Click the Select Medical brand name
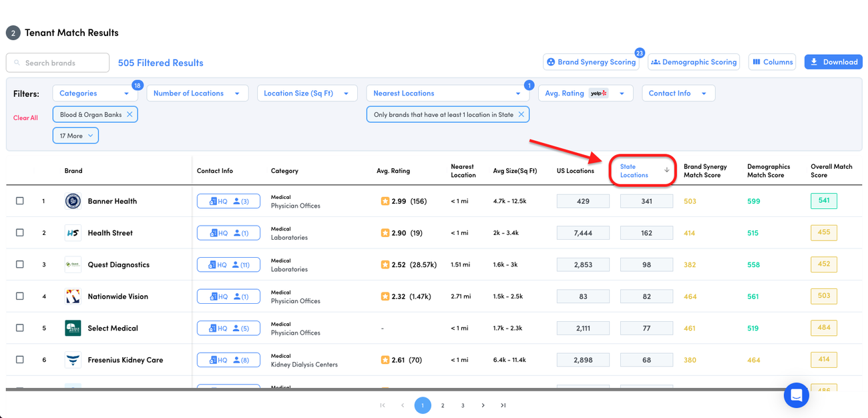Viewport: 868px width, 418px height. click(113, 328)
